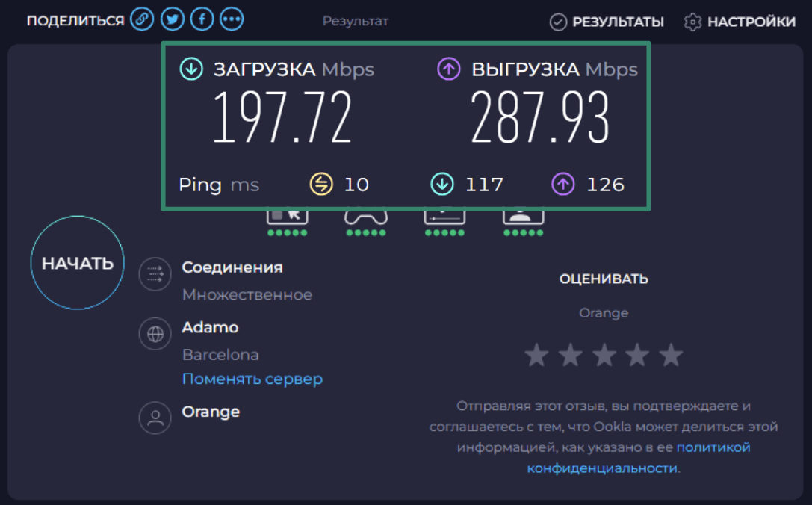This screenshot has height=505, width=812.
Task: Click the globe icon next to Adamo
Action: pyautogui.click(x=155, y=334)
